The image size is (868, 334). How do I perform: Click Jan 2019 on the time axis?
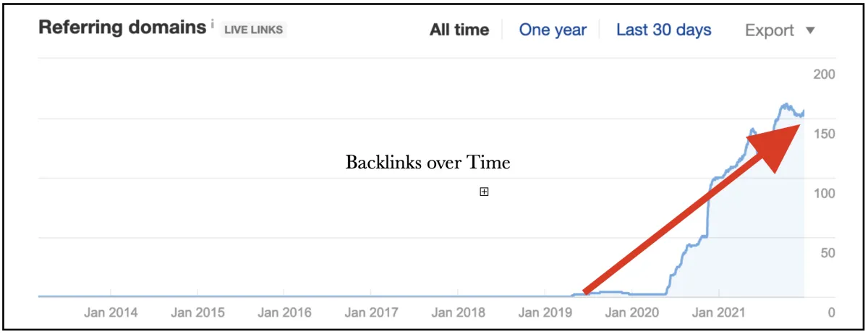[545, 313]
